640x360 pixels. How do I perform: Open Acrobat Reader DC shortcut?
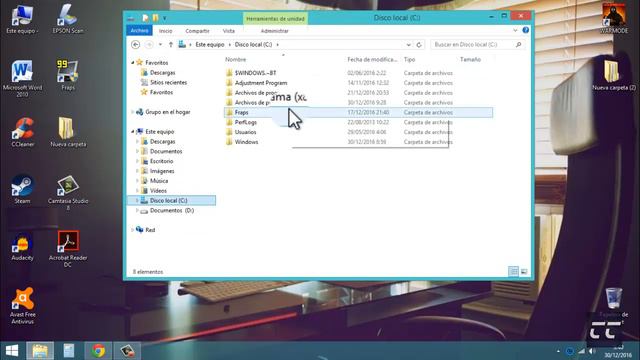tap(68, 249)
